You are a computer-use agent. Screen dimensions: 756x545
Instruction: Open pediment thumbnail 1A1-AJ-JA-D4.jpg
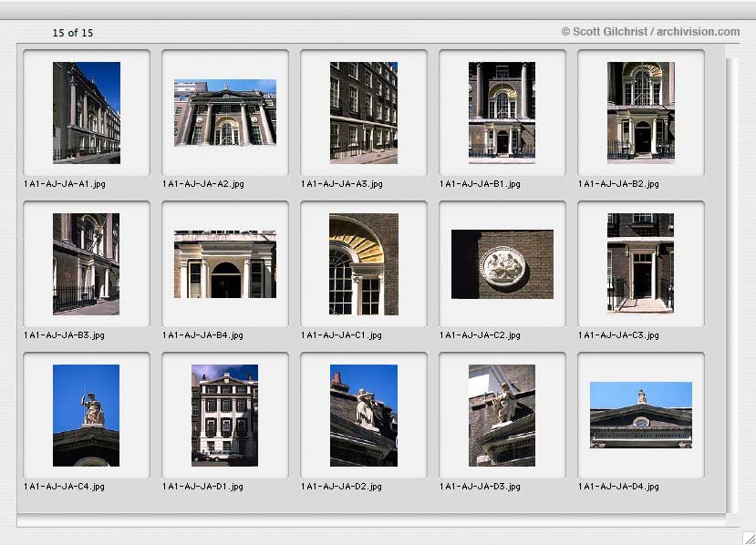641,416
